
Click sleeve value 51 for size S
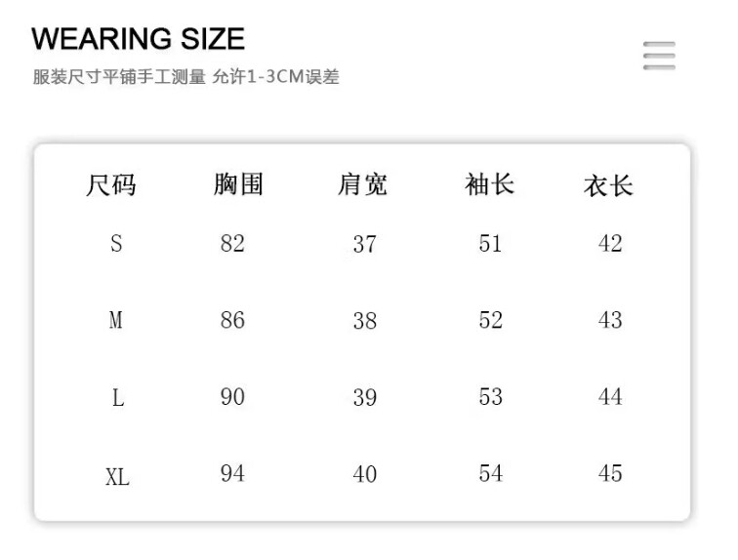[x=490, y=243]
